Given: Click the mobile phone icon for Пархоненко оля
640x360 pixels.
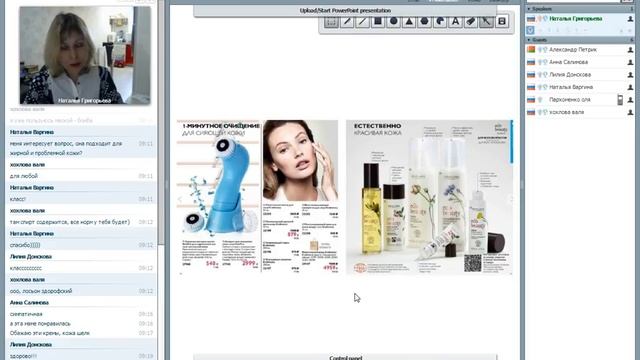Looking at the screenshot, I should [x=620, y=100].
